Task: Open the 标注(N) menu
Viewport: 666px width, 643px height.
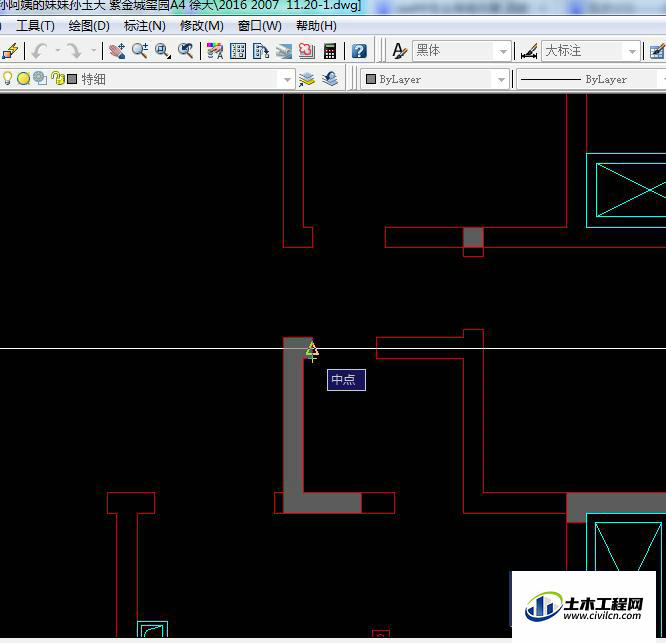Action: tap(145, 26)
